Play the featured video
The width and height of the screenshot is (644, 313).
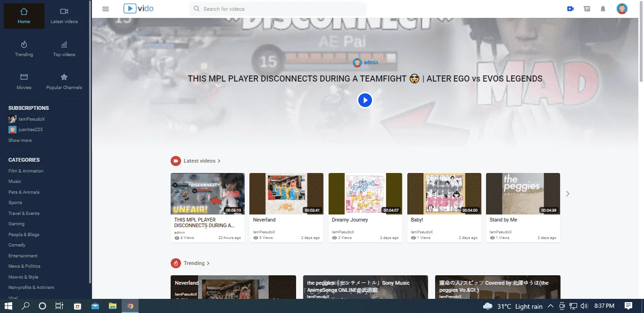[x=365, y=100]
